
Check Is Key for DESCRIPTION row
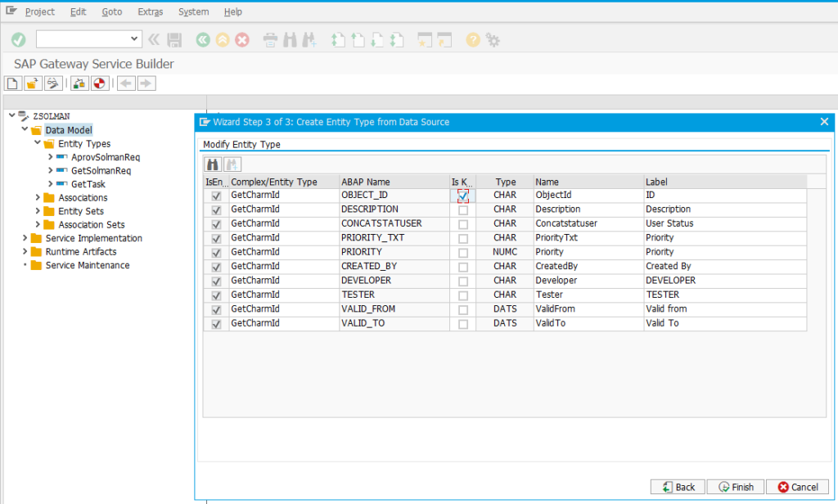tap(463, 210)
